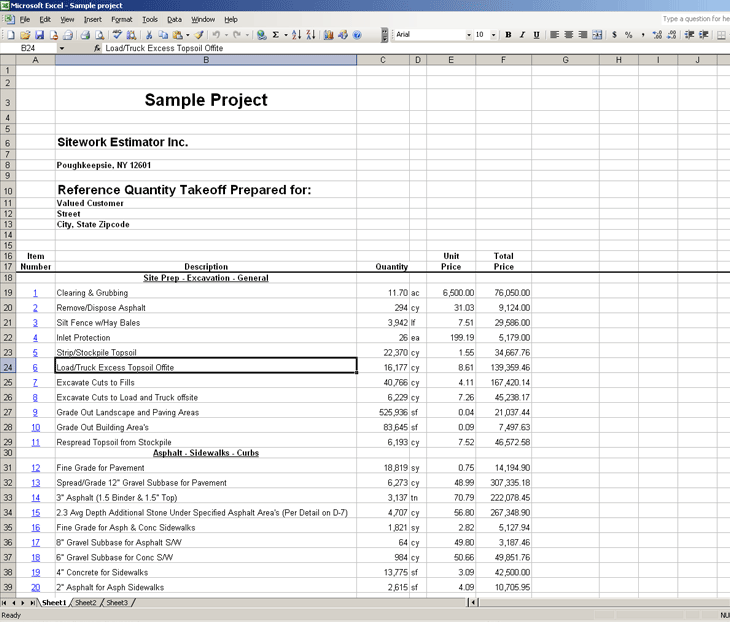Open the Print Preview tool
This screenshot has height=622, width=730.
point(98,35)
